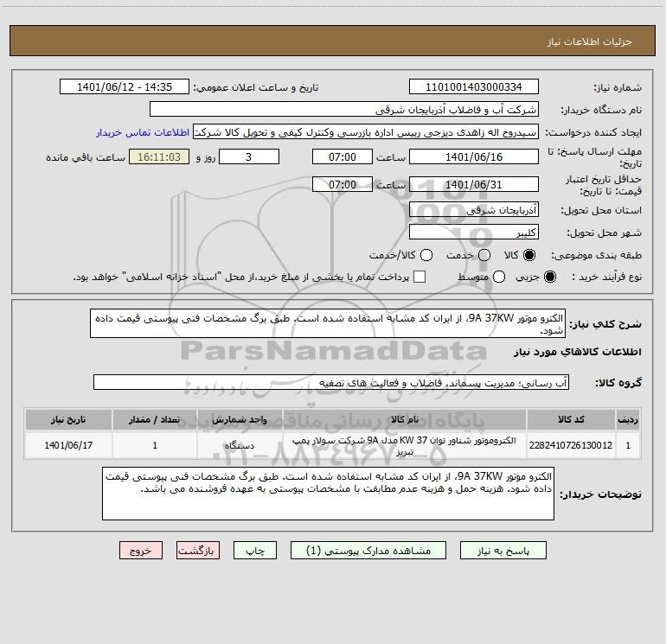Click the remaining days field showing 3
This screenshot has height=644, width=666.
tap(249, 156)
